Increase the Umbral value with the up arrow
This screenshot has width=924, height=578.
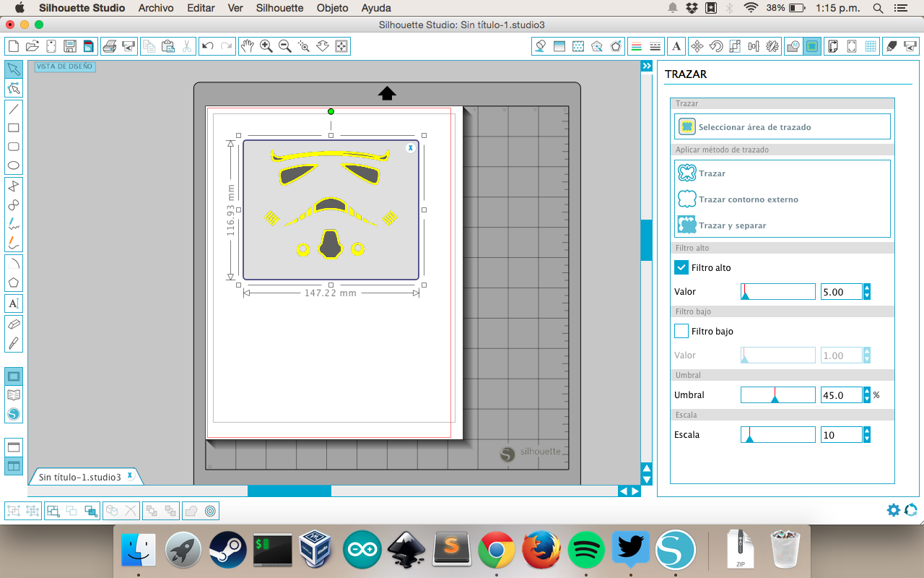click(867, 391)
